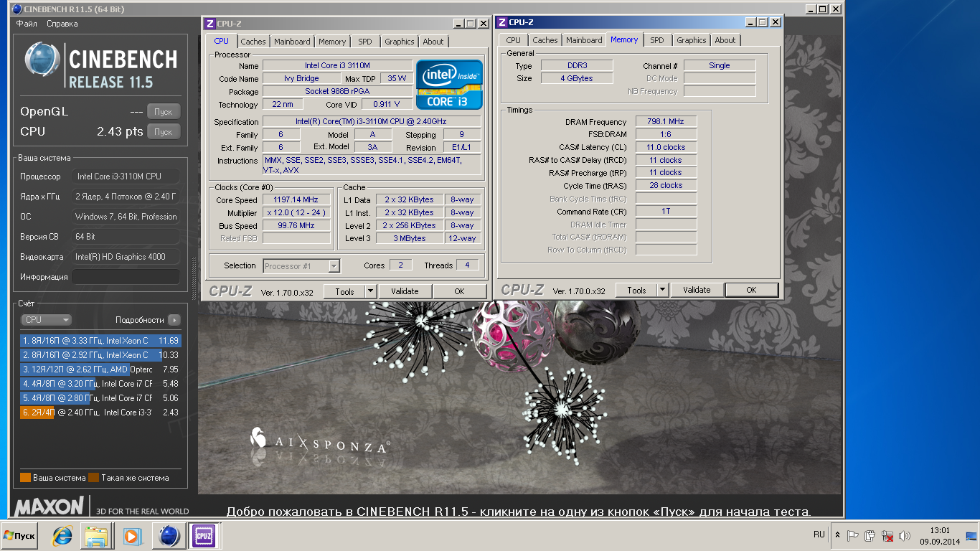Click the Core Speed value 1197.14 MHz
Screen dimensions: 980x551
click(x=296, y=200)
